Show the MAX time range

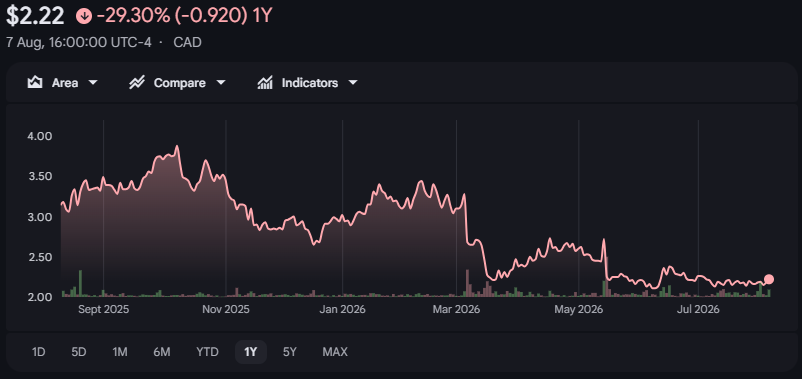tap(335, 352)
